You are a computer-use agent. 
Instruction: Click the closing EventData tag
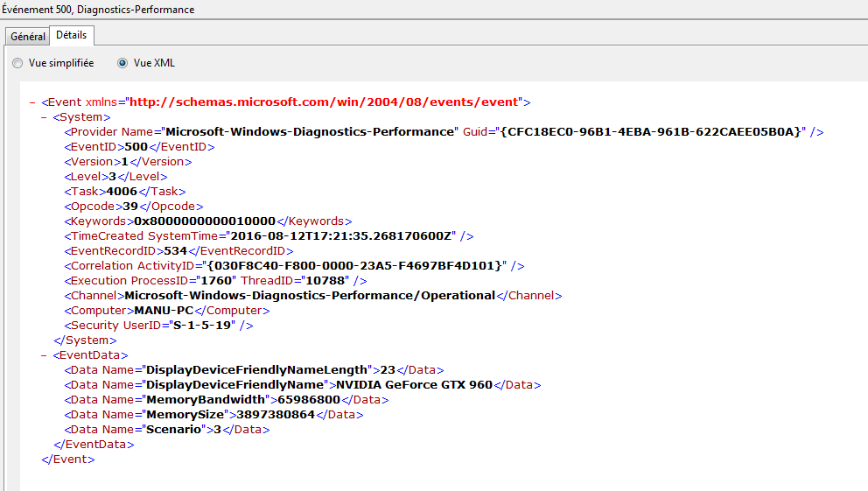94,445
